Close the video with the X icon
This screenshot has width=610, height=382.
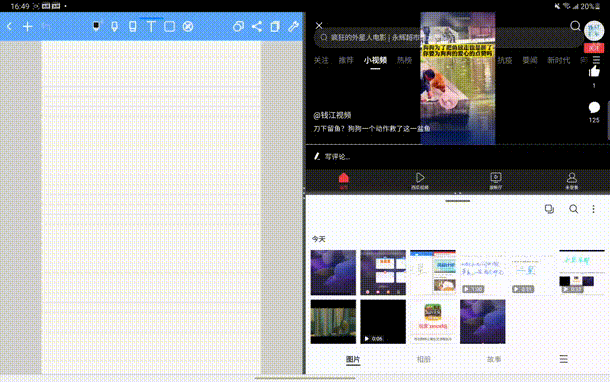pos(319,26)
